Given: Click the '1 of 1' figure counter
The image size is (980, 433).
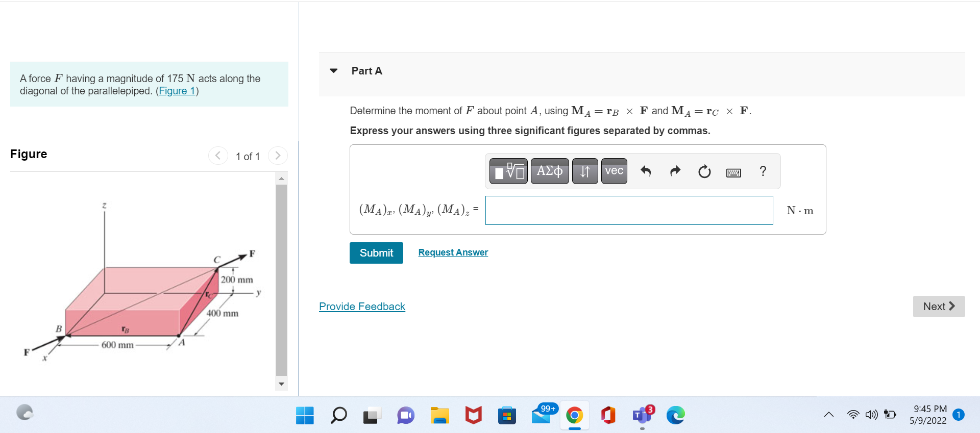Looking at the screenshot, I should pos(248,157).
